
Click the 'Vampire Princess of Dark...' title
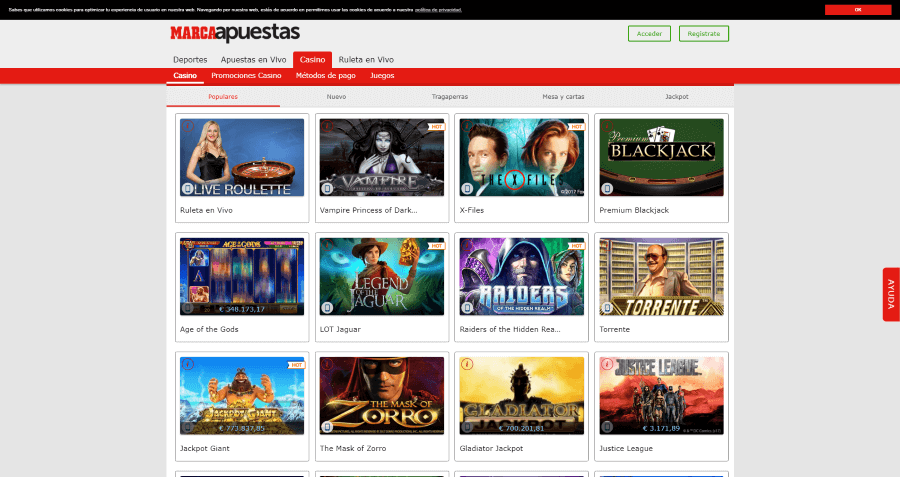[368, 210]
